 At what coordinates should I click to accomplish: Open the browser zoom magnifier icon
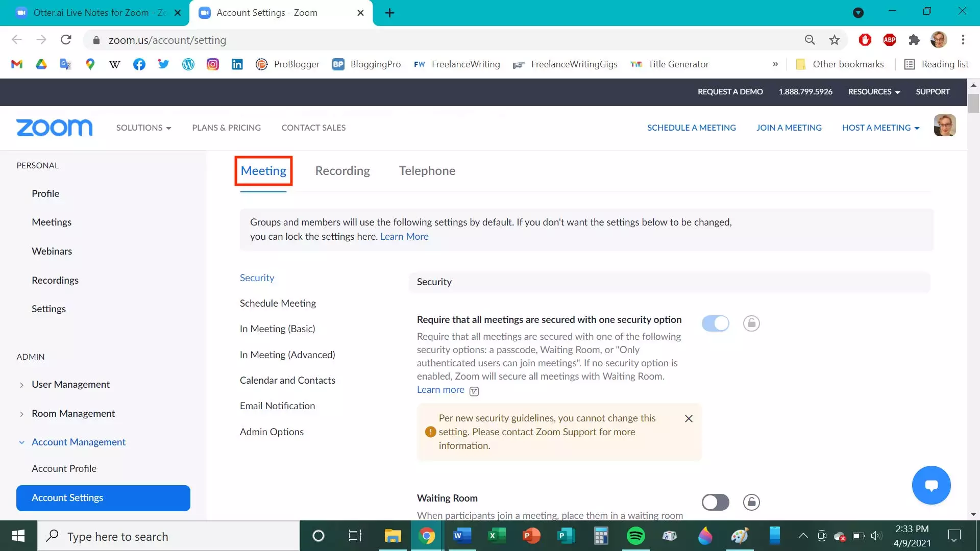point(810,40)
